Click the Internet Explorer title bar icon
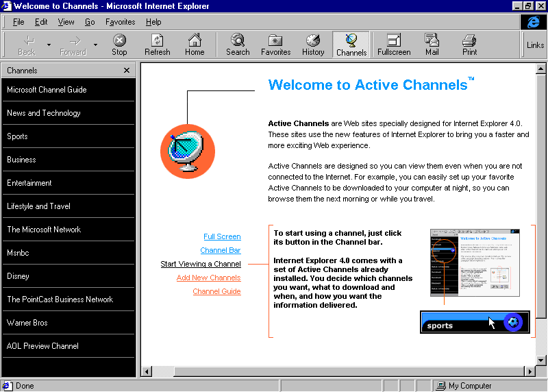Viewport: 548px width, 392px height. 6,6
